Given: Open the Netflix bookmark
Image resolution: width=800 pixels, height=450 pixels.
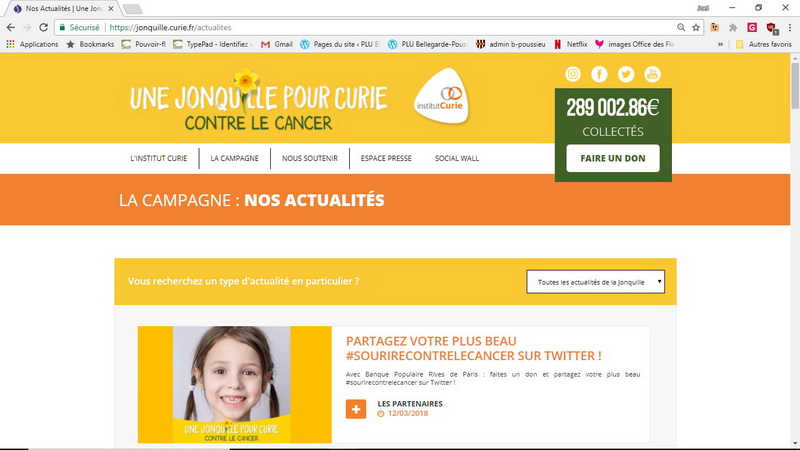Looking at the screenshot, I should click(x=571, y=44).
